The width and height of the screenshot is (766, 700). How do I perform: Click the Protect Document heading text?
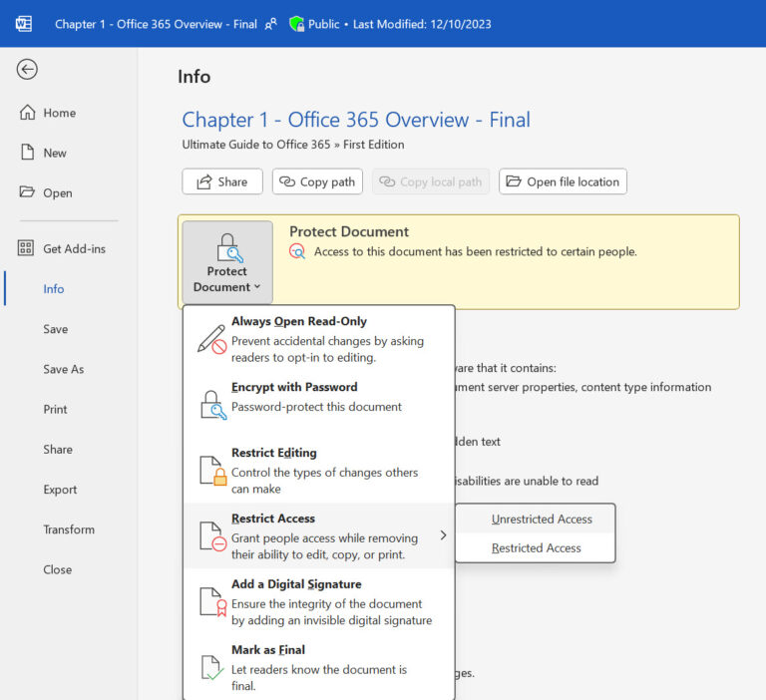click(349, 231)
